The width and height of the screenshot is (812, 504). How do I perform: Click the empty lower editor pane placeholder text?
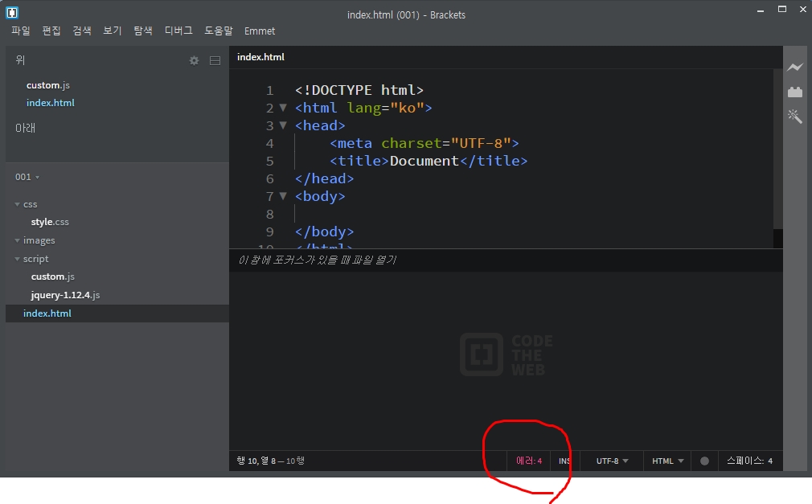(317, 260)
